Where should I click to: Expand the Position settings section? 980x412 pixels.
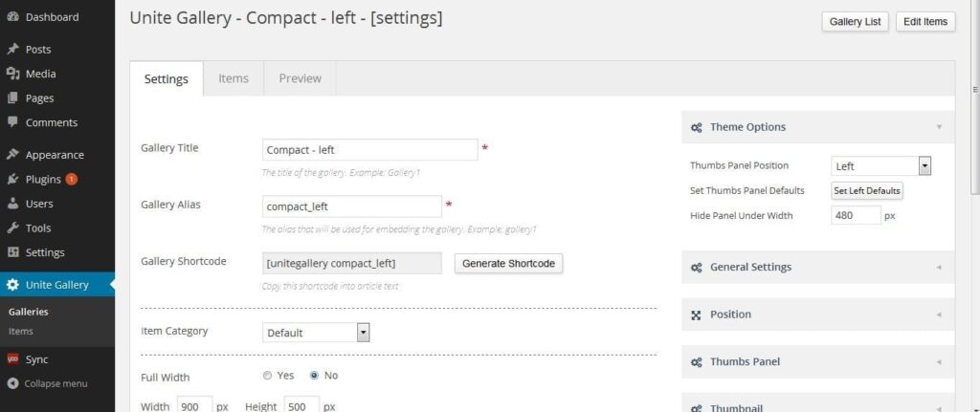click(818, 314)
